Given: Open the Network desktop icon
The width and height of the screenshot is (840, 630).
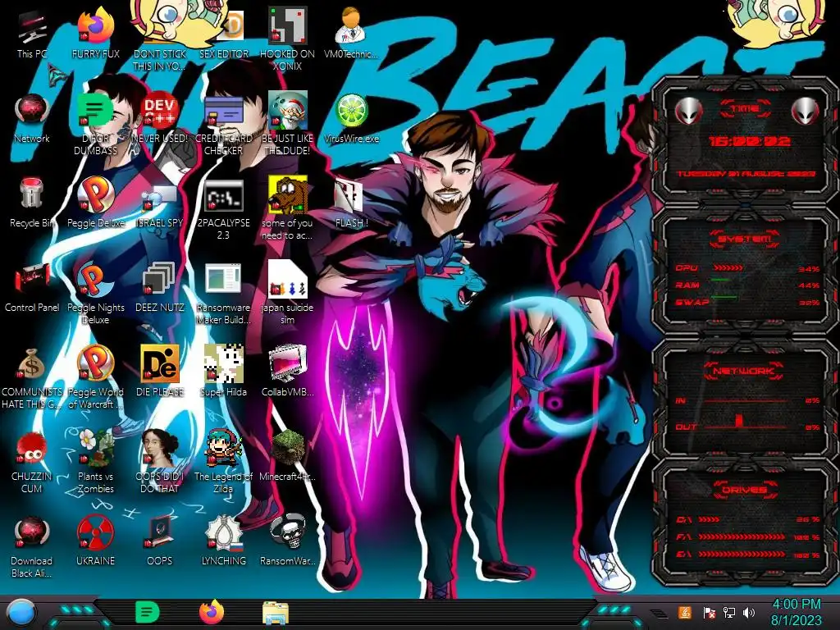Looking at the screenshot, I should (x=32, y=118).
